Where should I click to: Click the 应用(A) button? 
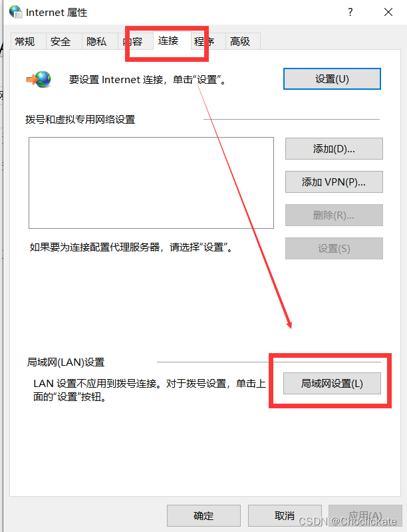tap(365, 516)
